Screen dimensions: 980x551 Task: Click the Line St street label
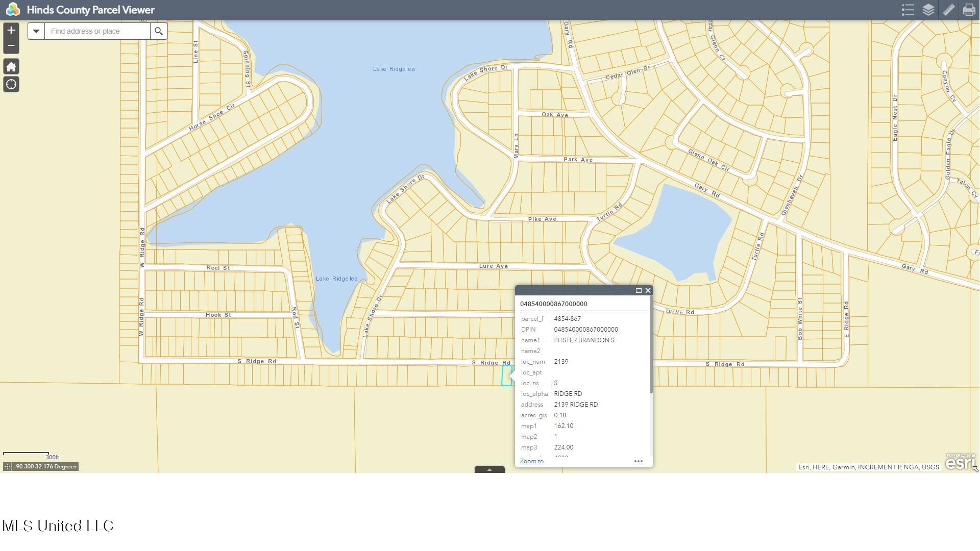coord(195,52)
